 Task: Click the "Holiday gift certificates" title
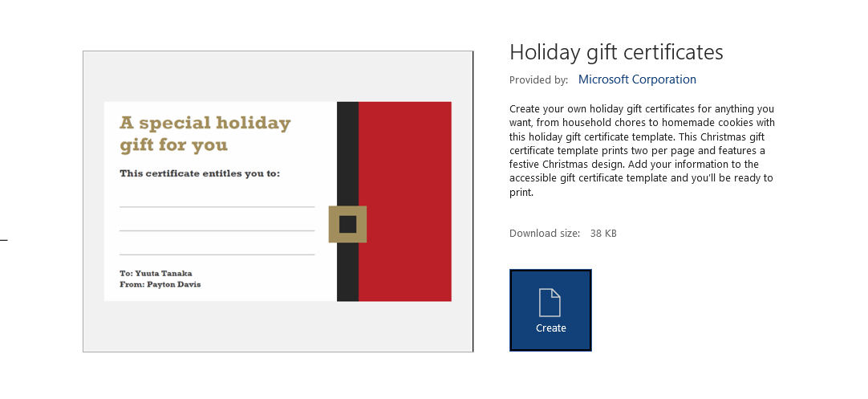click(x=616, y=52)
